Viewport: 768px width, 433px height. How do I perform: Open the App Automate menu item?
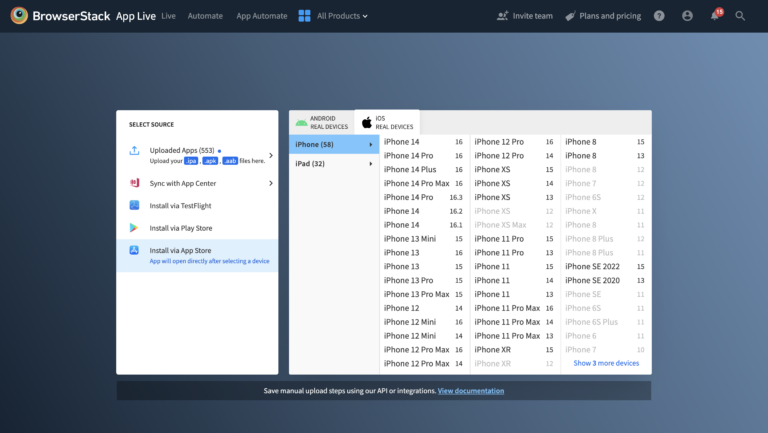click(262, 16)
